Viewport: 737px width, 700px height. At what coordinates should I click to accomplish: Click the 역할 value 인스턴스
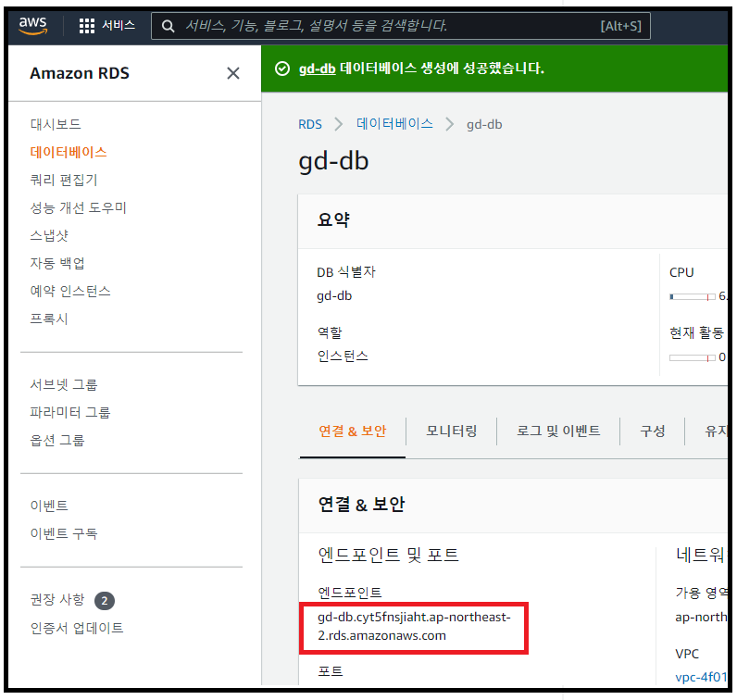pyautogui.click(x=343, y=356)
